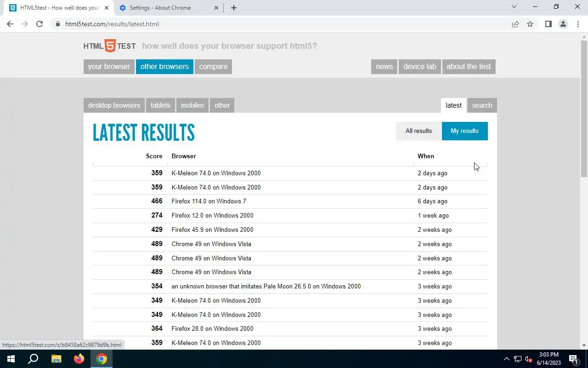
Task: Open the 'device lab' page
Action: [420, 66]
